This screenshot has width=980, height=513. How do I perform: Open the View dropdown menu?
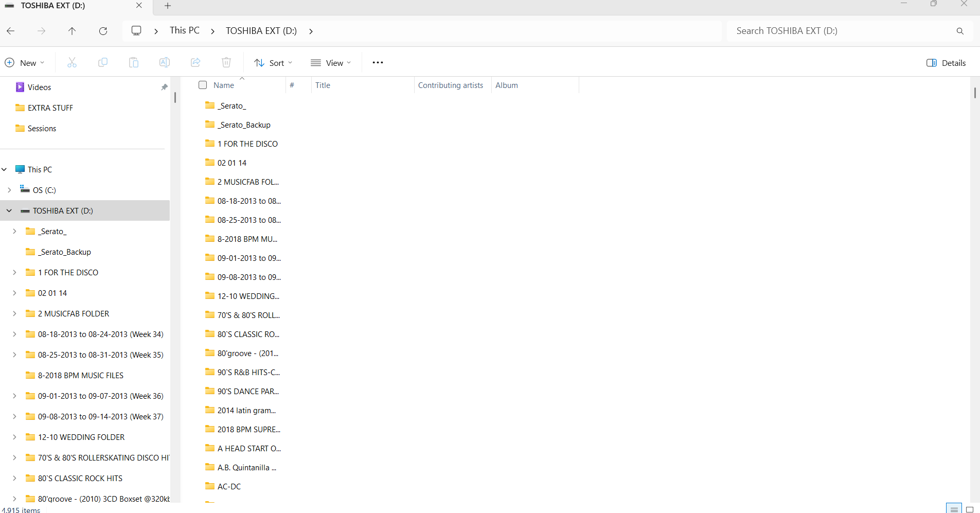(x=331, y=63)
